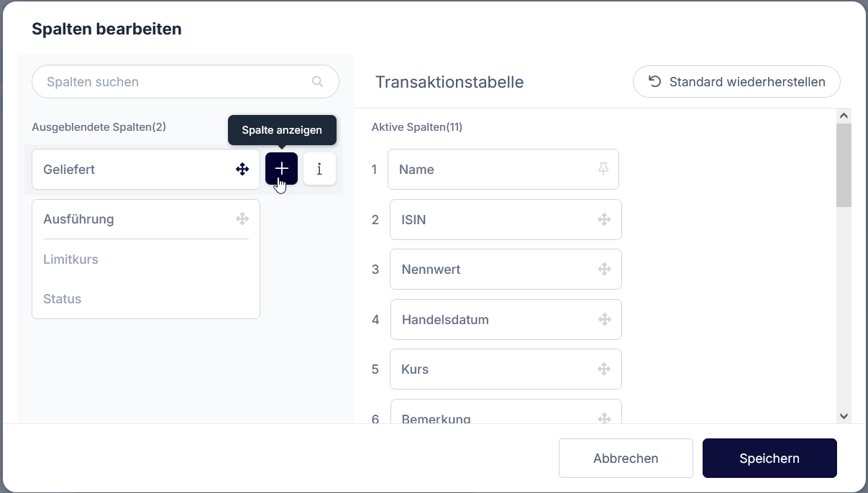
Task: Select the Limitkurs sub-item
Action: pyautogui.click(x=70, y=259)
